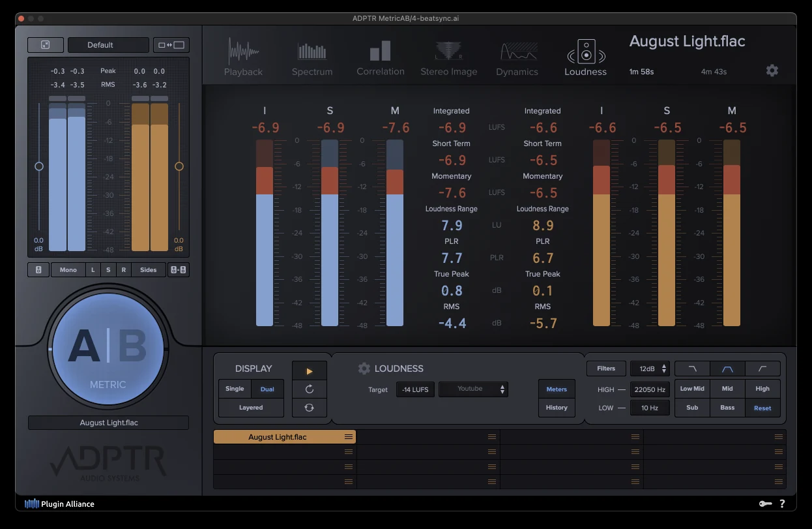Image resolution: width=812 pixels, height=529 pixels.
Task: Open the Default preset selector
Action: pos(108,45)
